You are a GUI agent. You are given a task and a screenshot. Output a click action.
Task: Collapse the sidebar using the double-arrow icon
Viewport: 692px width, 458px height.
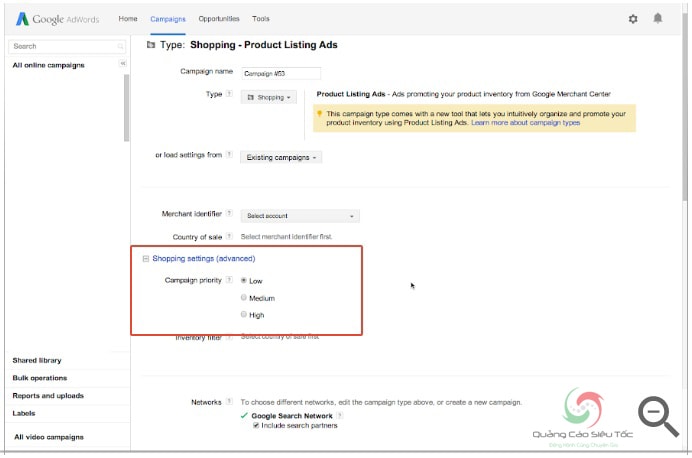pyautogui.click(x=123, y=64)
